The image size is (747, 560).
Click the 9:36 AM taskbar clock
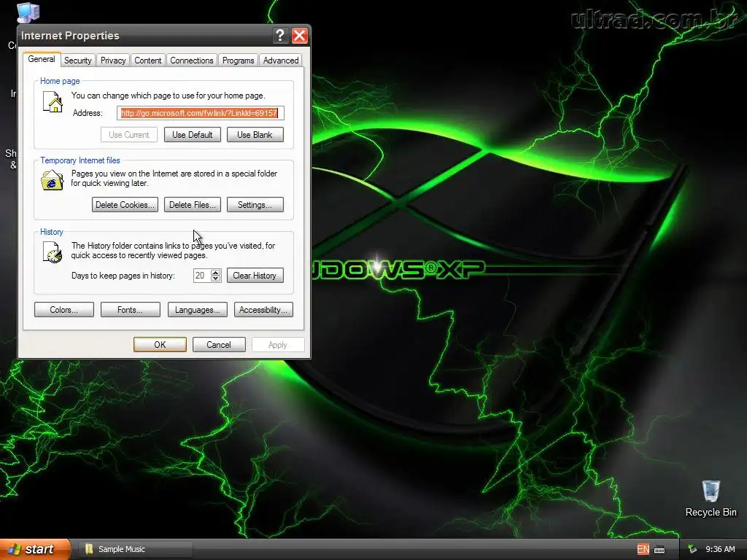tap(720, 549)
